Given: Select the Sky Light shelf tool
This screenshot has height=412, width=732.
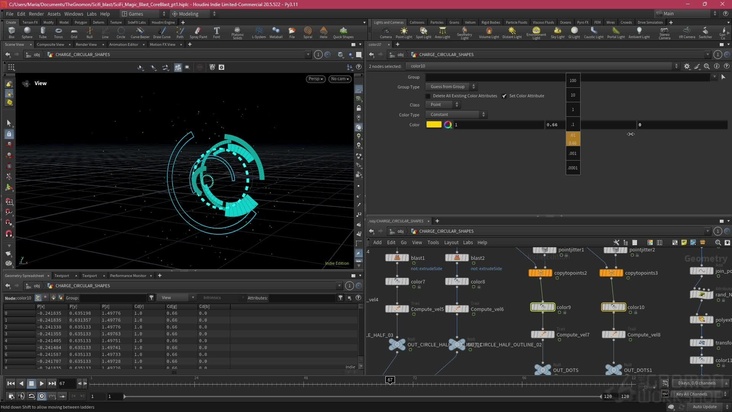Looking at the screenshot, I should pyautogui.click(x=557, y=32).
